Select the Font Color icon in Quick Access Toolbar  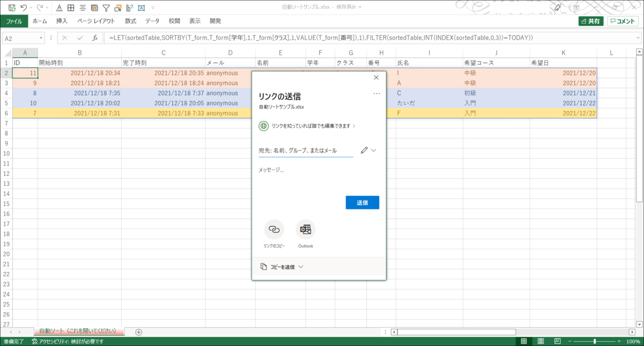click(59, 8)
